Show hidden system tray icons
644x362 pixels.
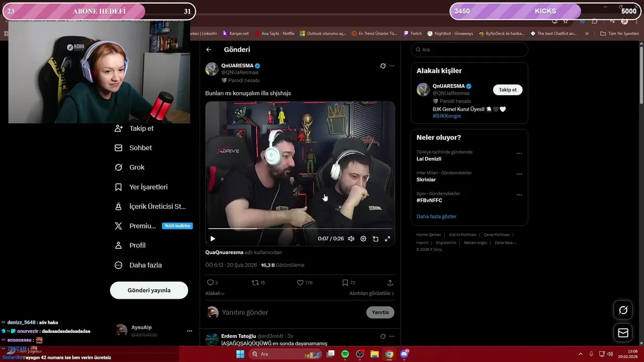(x=581, y=354)
